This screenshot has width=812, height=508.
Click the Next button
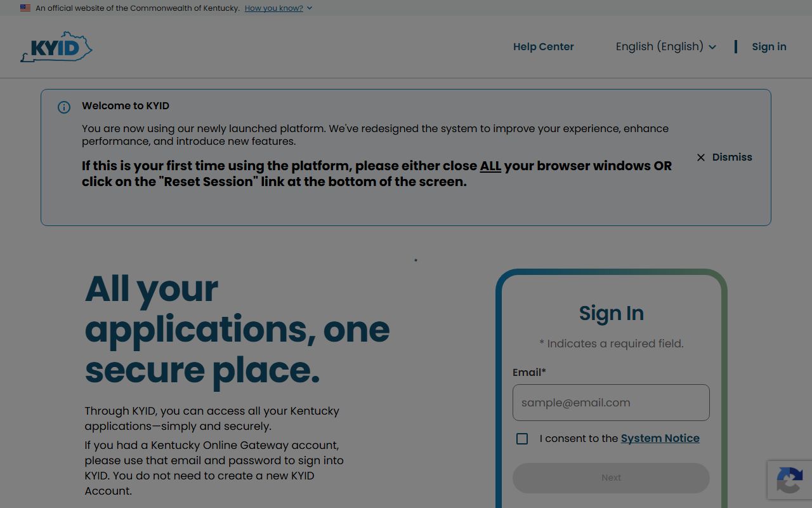611,478
